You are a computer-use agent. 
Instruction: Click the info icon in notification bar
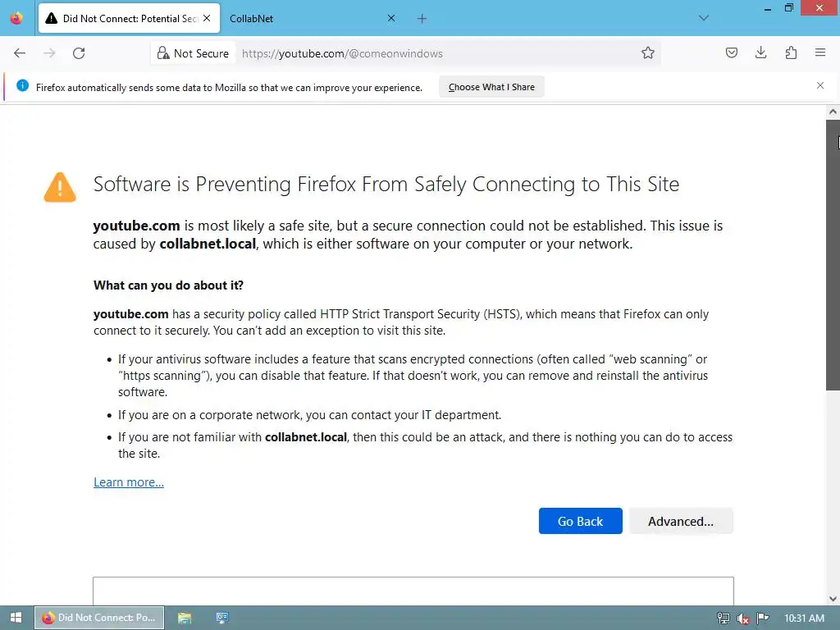[22, 85]
